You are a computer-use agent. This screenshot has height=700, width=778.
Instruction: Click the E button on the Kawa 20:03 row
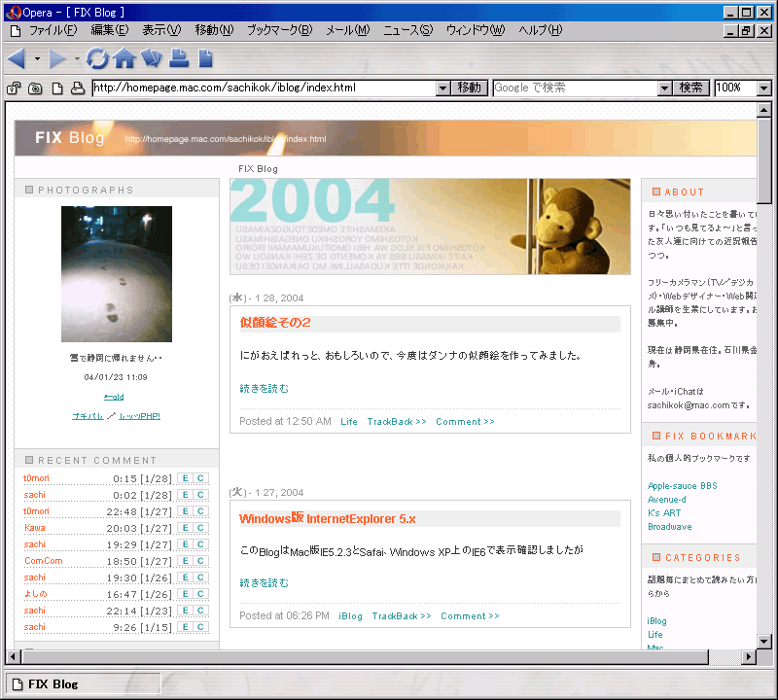click(186, 528)
